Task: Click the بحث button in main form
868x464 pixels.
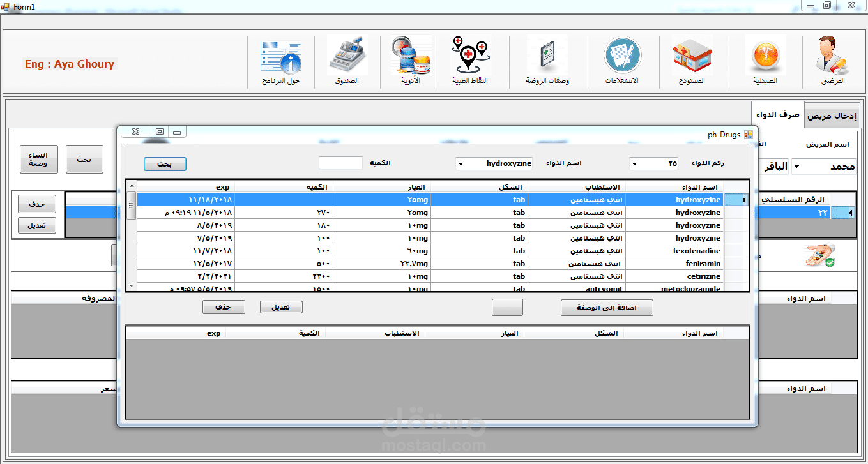Action: tap(85, 160)
